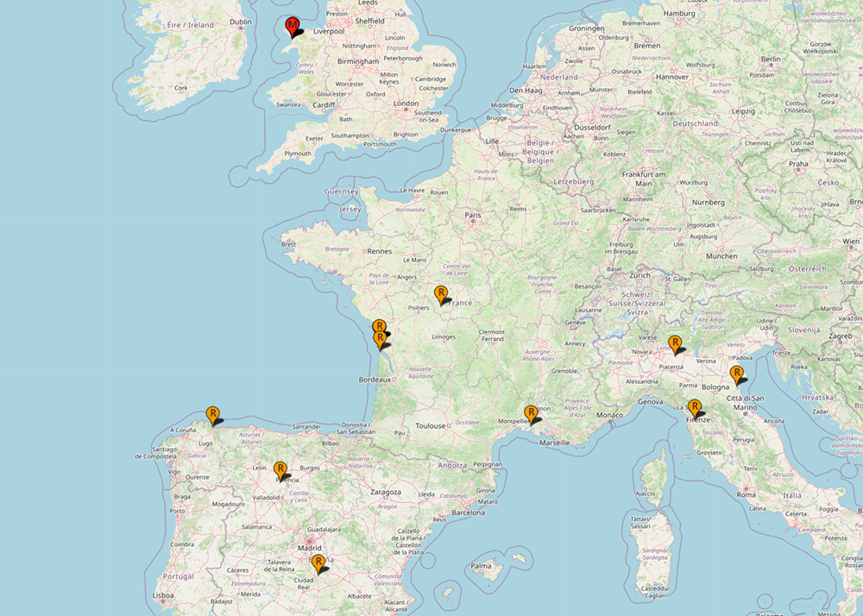Select the Guernsey island label
The width and height of the screenshot is (863, 616).
pyautogui.click(x=341, y=192)
